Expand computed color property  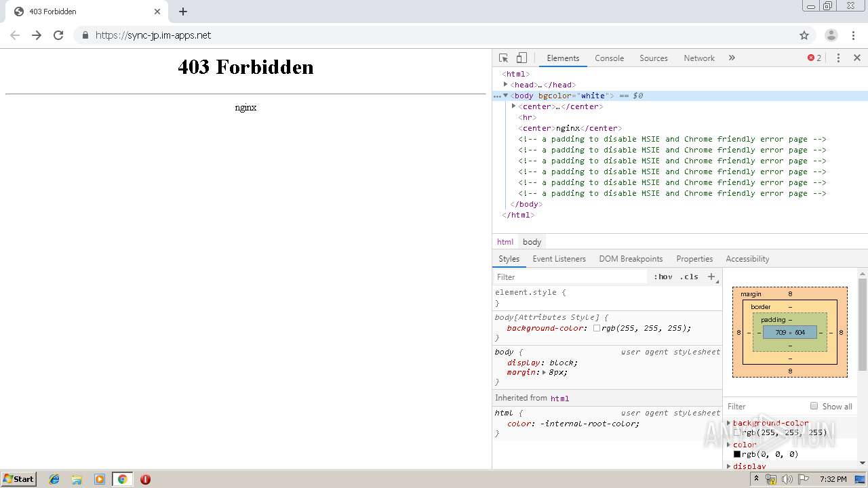[729, 445]
